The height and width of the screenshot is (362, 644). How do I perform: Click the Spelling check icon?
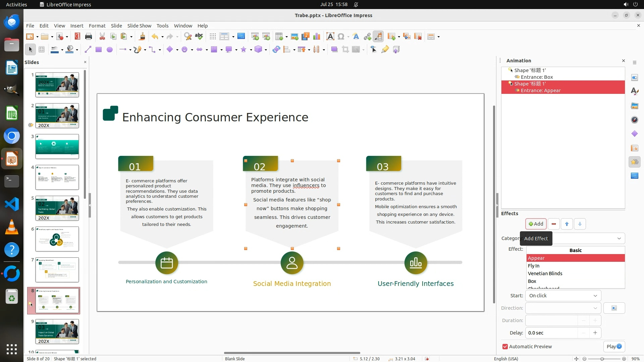(199, 37)
